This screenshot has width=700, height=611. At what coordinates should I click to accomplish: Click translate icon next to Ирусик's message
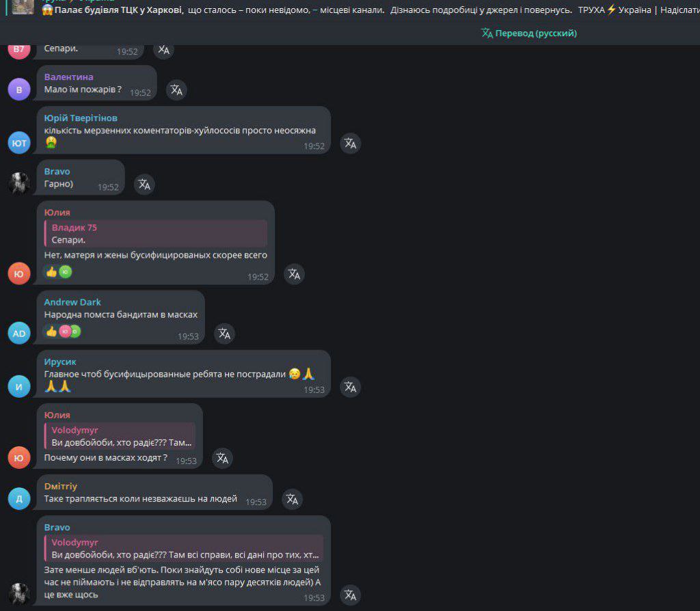[x=351, y=387]
